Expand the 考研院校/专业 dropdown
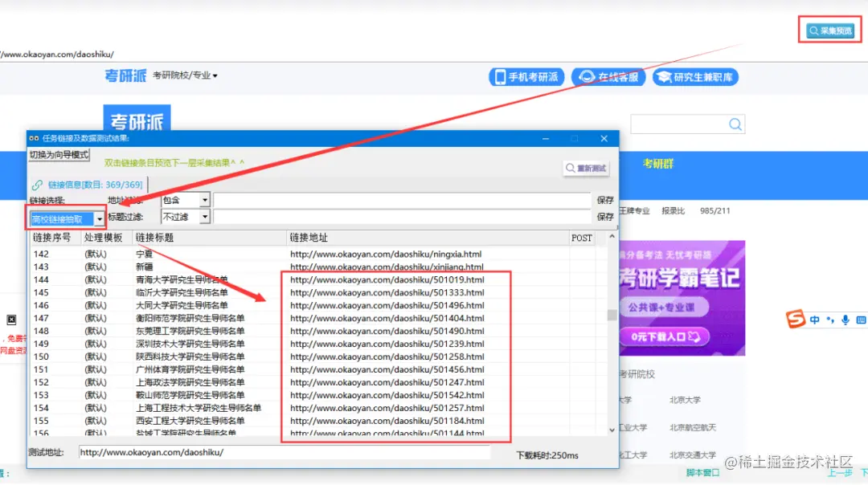 tap(185, 75)
